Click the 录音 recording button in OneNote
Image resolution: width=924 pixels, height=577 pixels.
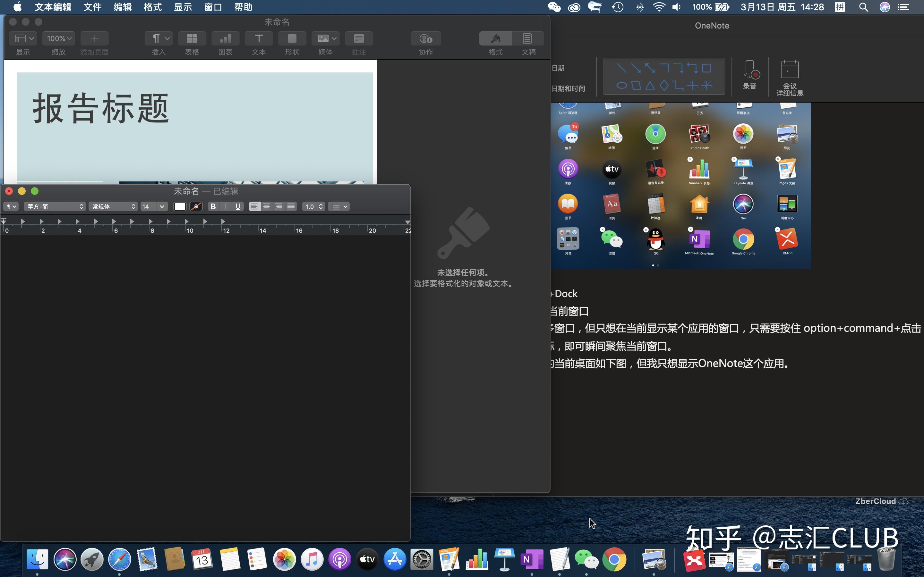[x=749, y=75]
